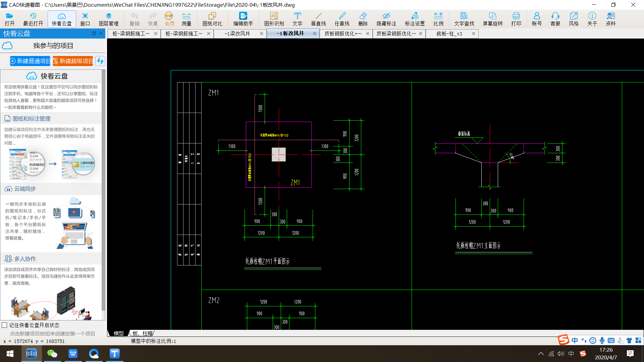
Task: Click the Windows Start button
Action: point(10,354)
